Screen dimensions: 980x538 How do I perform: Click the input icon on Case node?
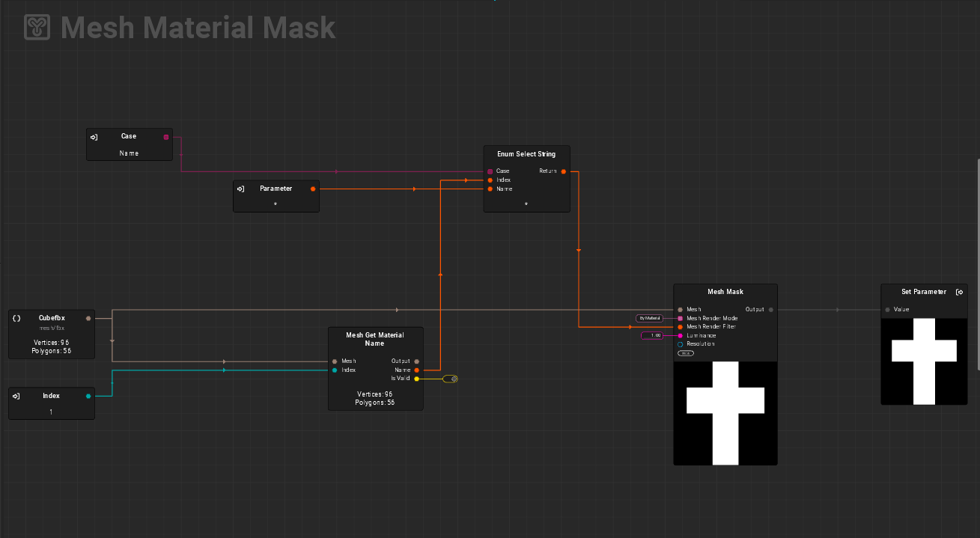[x=94, y=137]
